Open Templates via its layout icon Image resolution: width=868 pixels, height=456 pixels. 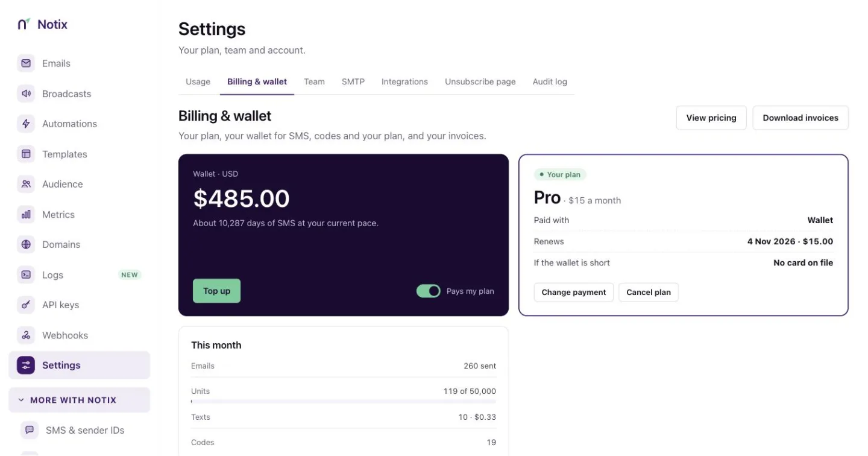point(26,154)
